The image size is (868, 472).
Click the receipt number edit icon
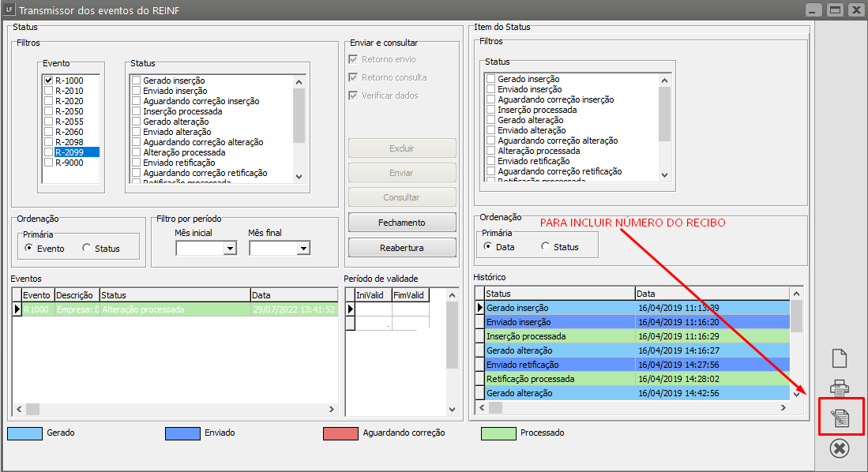[x=840, y=418]
